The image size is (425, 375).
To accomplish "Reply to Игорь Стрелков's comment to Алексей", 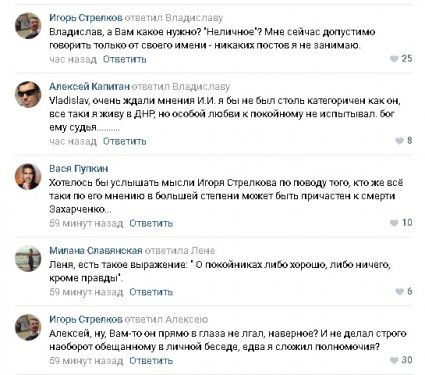I will (151, 361).
